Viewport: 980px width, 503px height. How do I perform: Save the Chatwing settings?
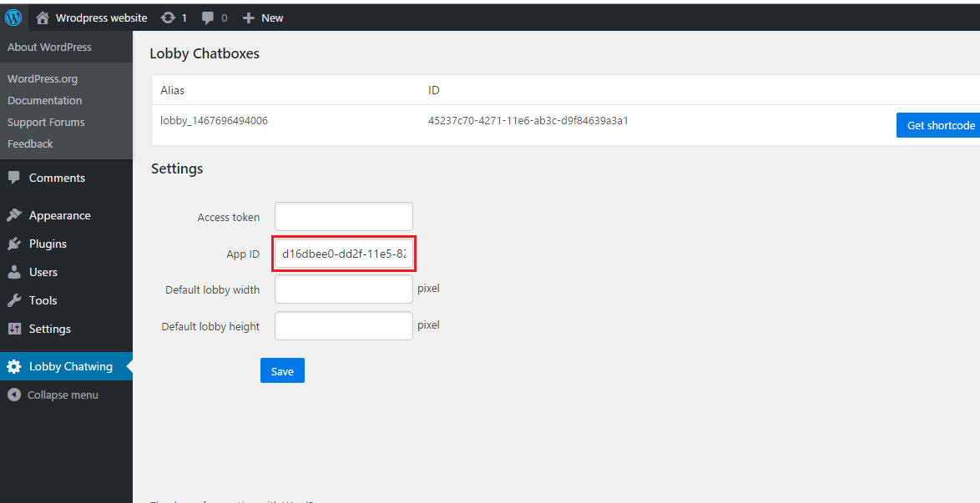tap(282, 371)
